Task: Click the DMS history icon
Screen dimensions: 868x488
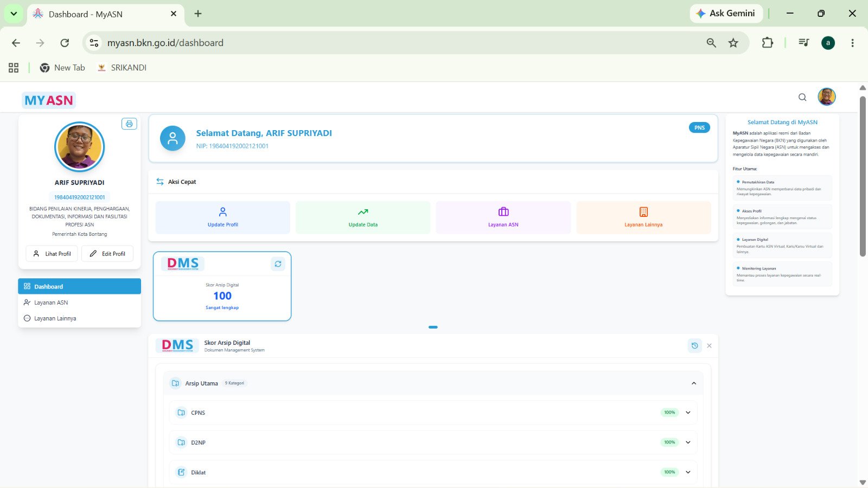Action: (x=694, y=346)
